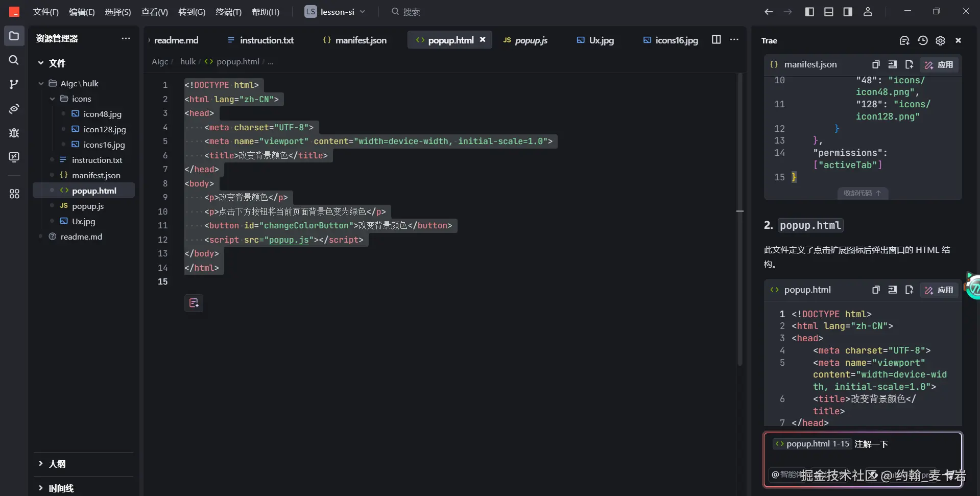Split the editor to the right
The width and height of the screenshot is (980, 496).
[716, 39]
